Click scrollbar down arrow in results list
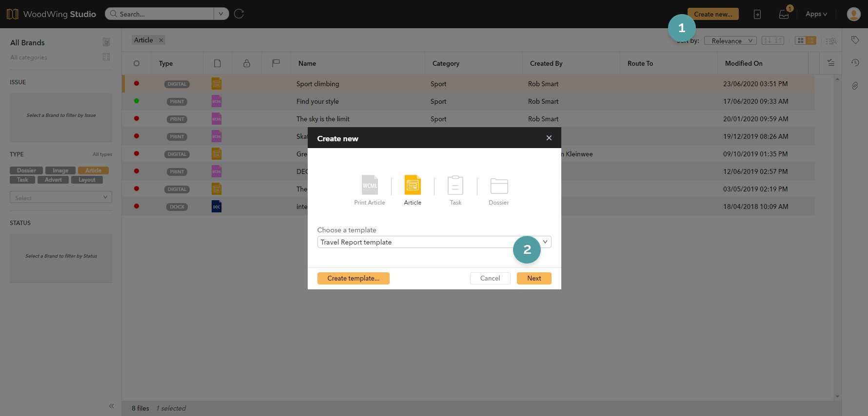The width and height of the screenshot is (868, 416). tap(837, 397)
